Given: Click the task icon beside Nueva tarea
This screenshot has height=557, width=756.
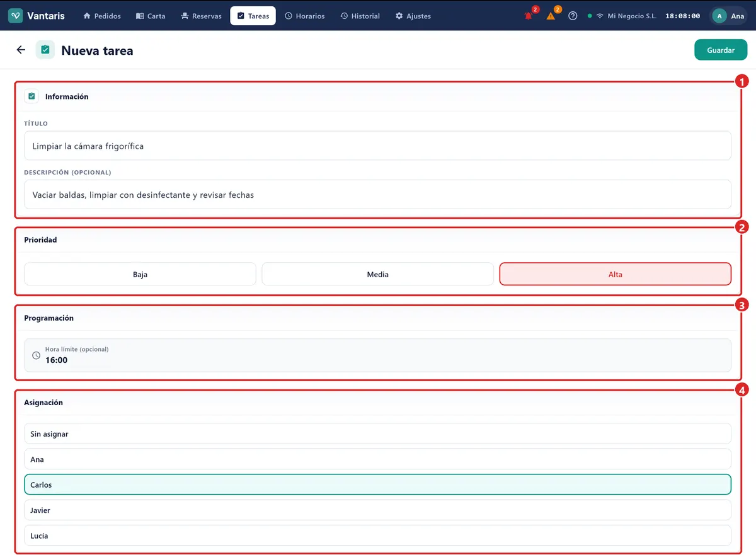Looking at the screenshot, I should point(45,50).
